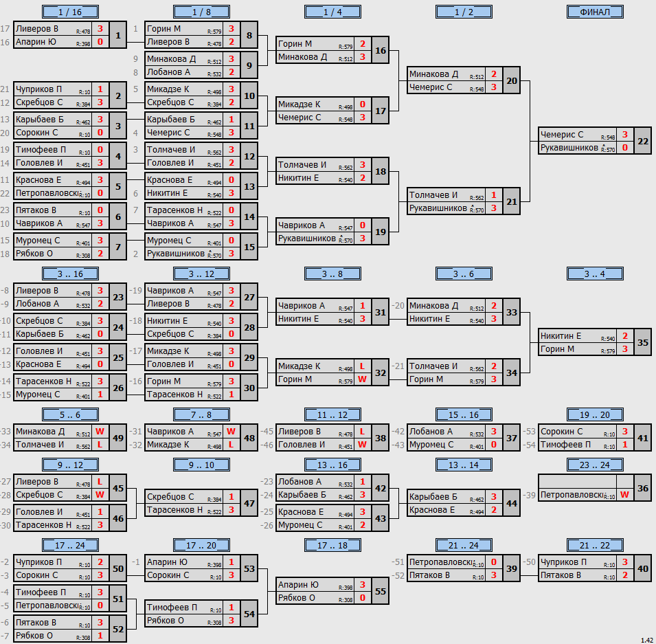Open match number 44 box
This screenshot has width=656, height=644.
tap(512, 503)
